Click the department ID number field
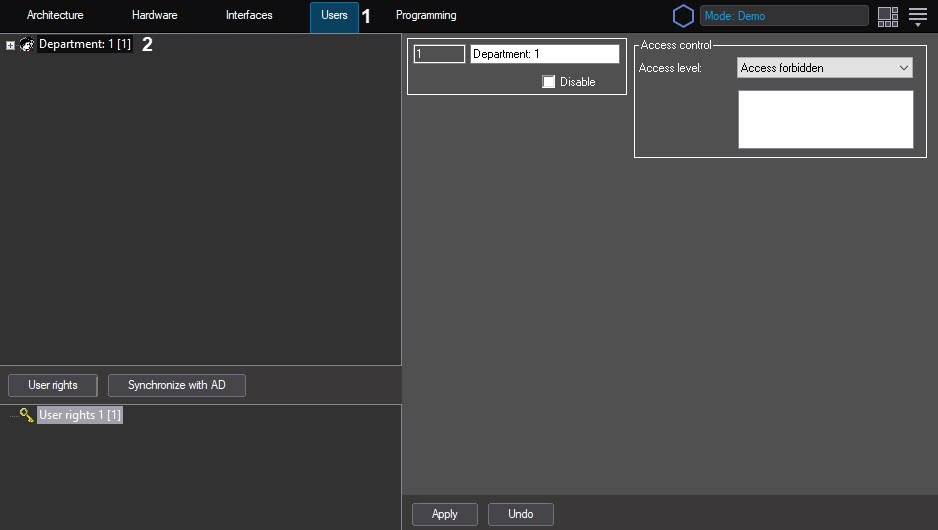 [439, 54]
